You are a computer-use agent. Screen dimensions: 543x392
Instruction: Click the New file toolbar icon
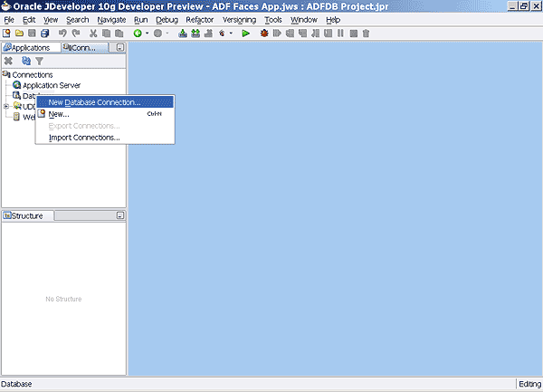(6, 33)
